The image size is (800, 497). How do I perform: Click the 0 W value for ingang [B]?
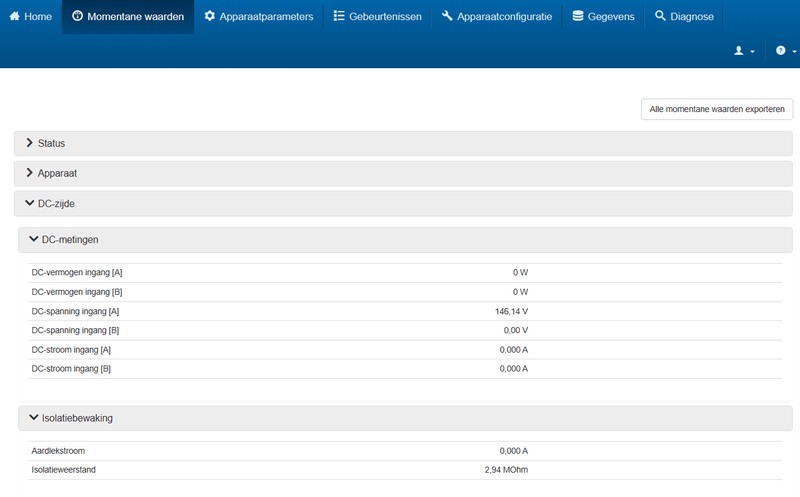point(520,292)
